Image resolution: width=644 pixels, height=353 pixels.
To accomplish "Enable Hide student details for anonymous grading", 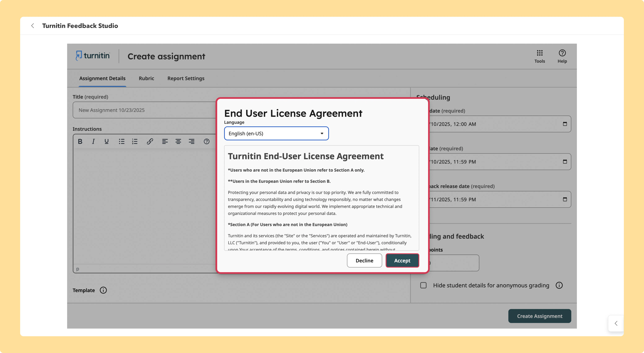I will pyautogui.click(x=423, y=285).
